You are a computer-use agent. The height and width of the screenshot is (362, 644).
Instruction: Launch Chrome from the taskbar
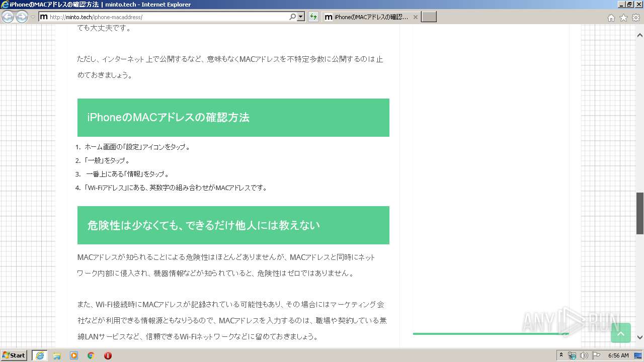click(91, 355)
